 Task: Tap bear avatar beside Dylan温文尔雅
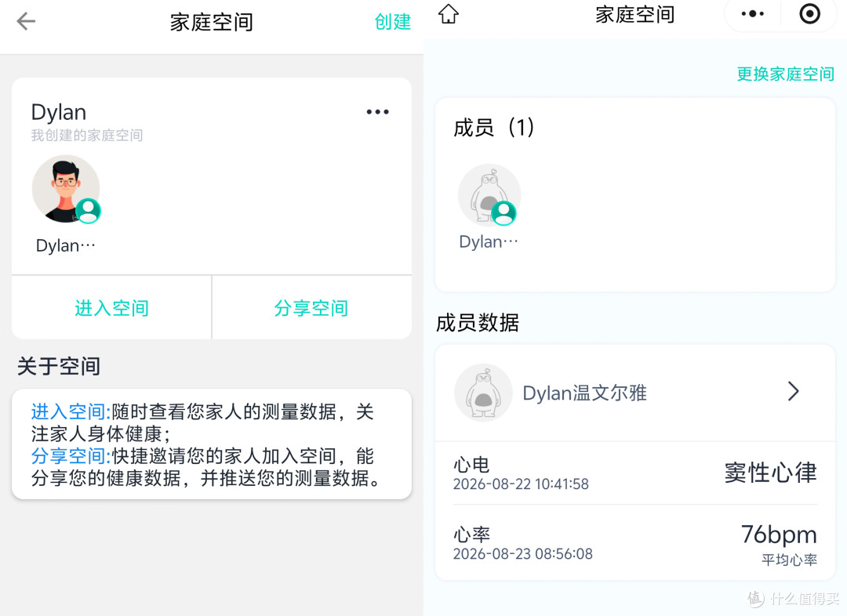483,393
